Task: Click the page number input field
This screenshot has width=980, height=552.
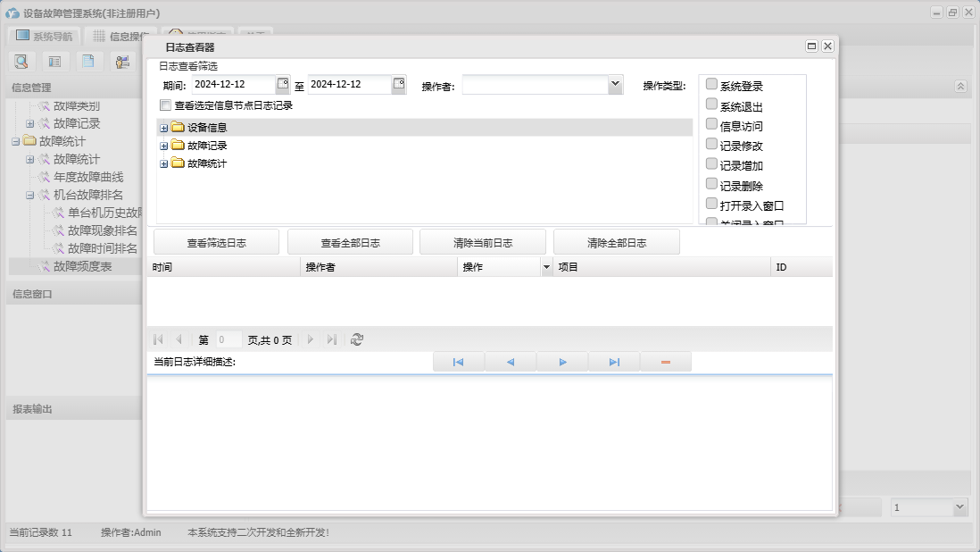Action: (x=228, y=339)
